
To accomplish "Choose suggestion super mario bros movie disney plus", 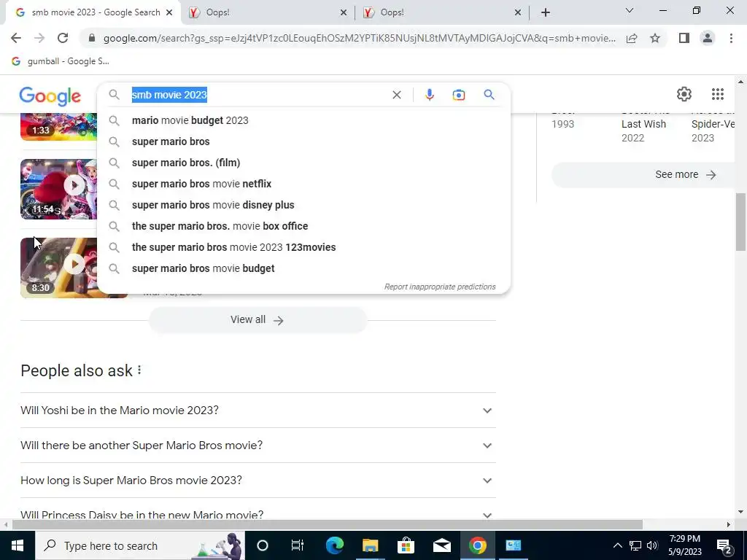I will pos(303,205).
